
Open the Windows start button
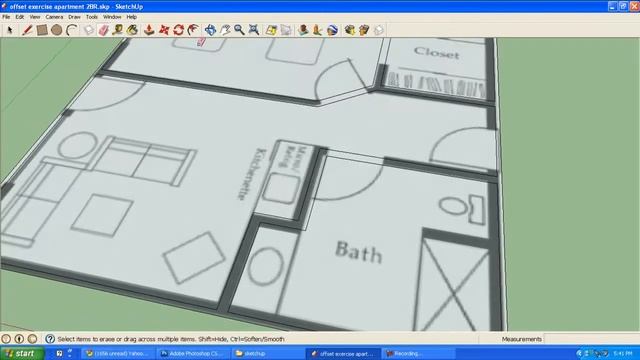[x=22, y=353]
